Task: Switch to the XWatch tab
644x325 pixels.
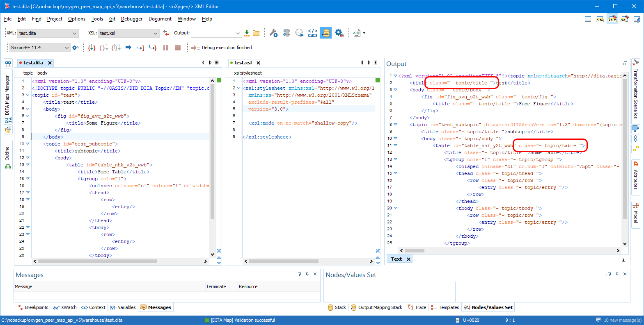Action: (65, 307)
